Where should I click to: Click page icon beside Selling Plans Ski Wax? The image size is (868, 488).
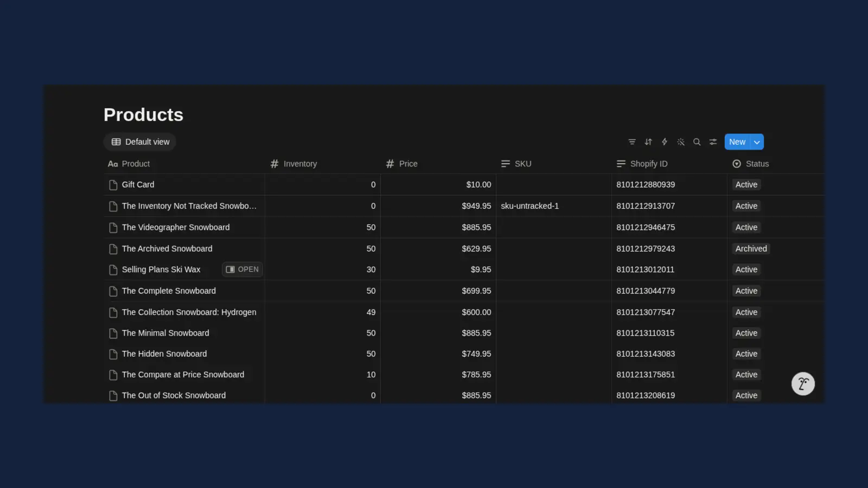(113, 270)
